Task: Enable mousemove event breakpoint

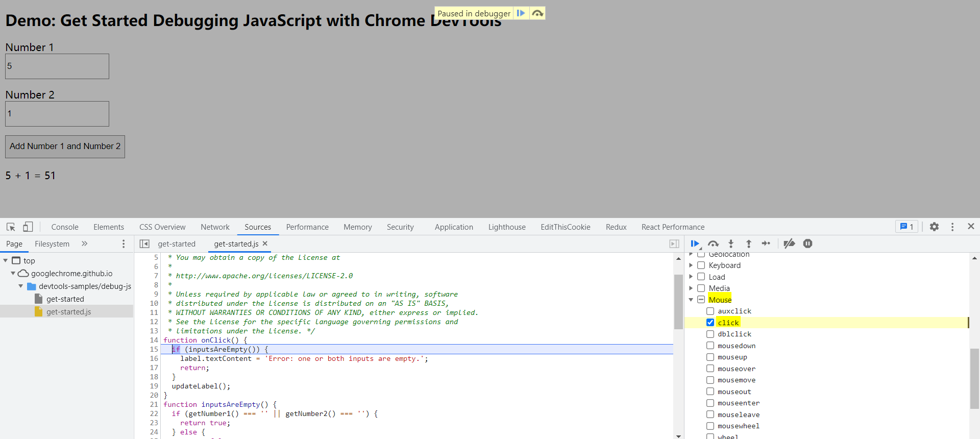Action: (x=710, y=380)
